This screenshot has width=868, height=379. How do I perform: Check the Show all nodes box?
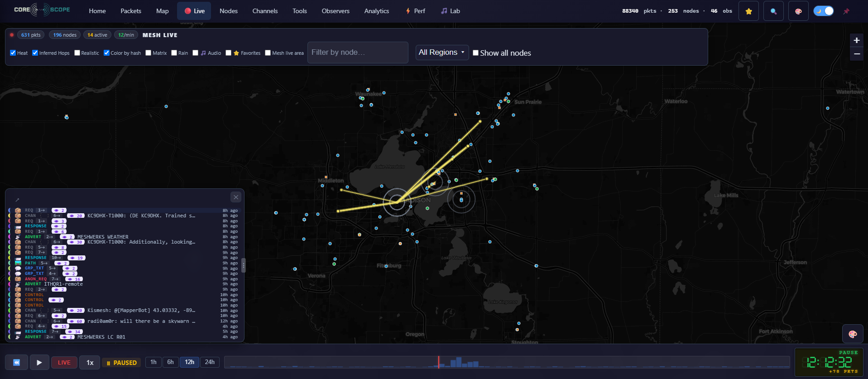pos(475,53)
